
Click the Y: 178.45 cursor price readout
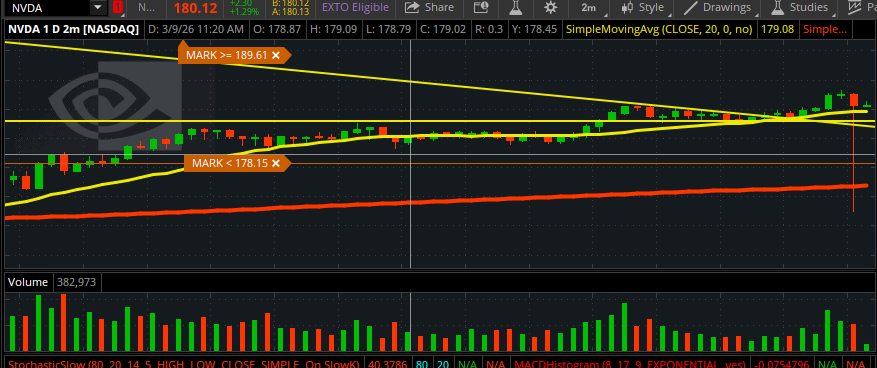point(534,29)
